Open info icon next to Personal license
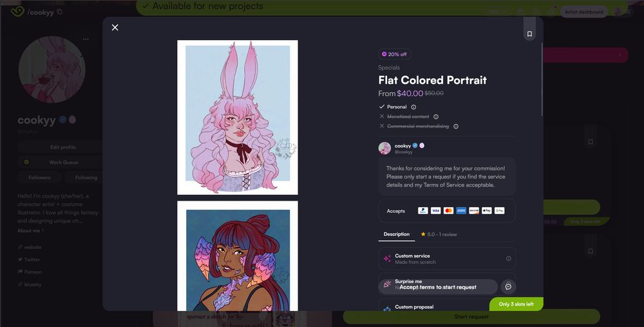This screenshot has height=327, width=644. tap(413, 107)
